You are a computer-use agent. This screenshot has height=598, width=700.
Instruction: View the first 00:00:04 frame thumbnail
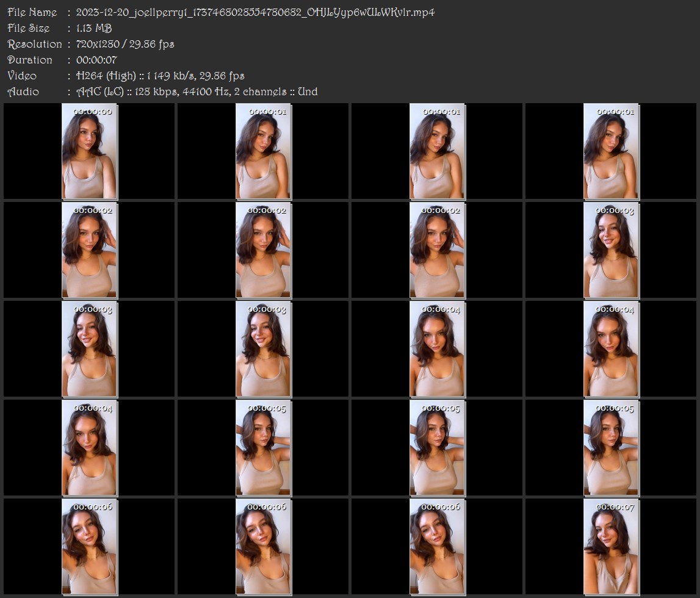point(437,349)
